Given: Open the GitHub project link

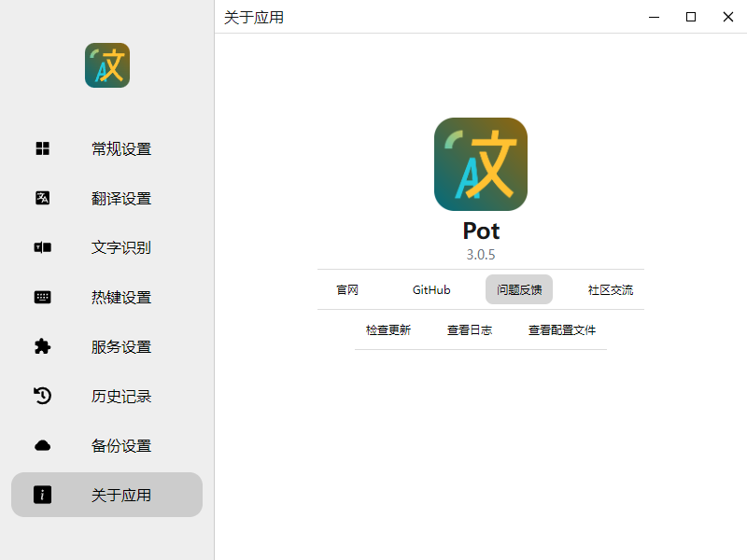Looking at the screenshot, I should pyautogui.click(x=430, y=289).
